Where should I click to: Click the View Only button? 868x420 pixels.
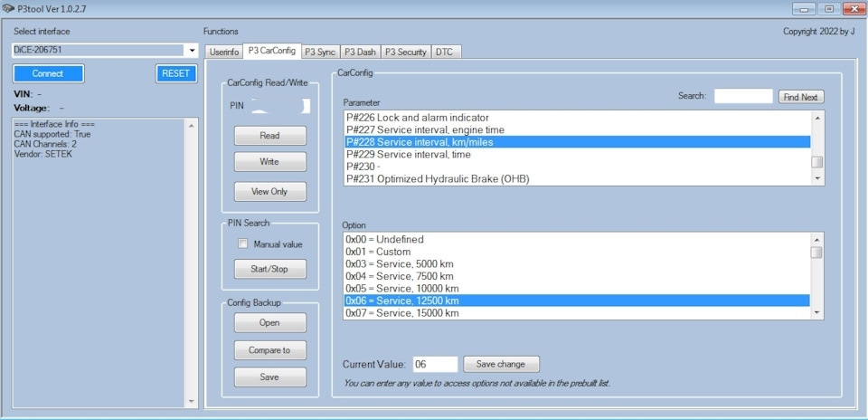tap(269, 191)
